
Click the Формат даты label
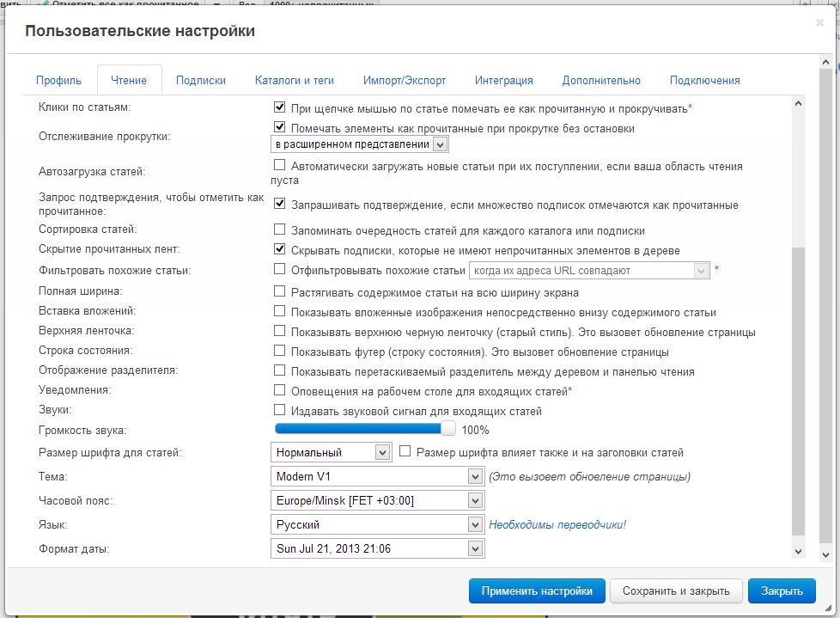[x=74, y=549]
